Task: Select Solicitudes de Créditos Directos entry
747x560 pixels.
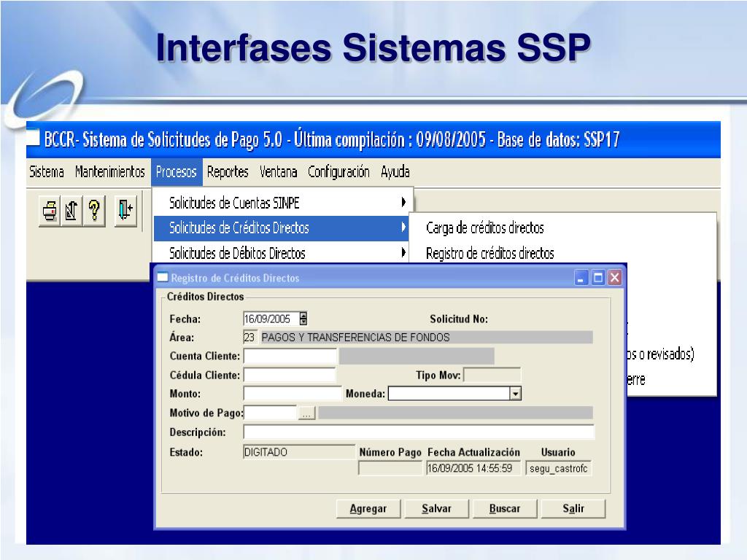Action: click(281, 228)
